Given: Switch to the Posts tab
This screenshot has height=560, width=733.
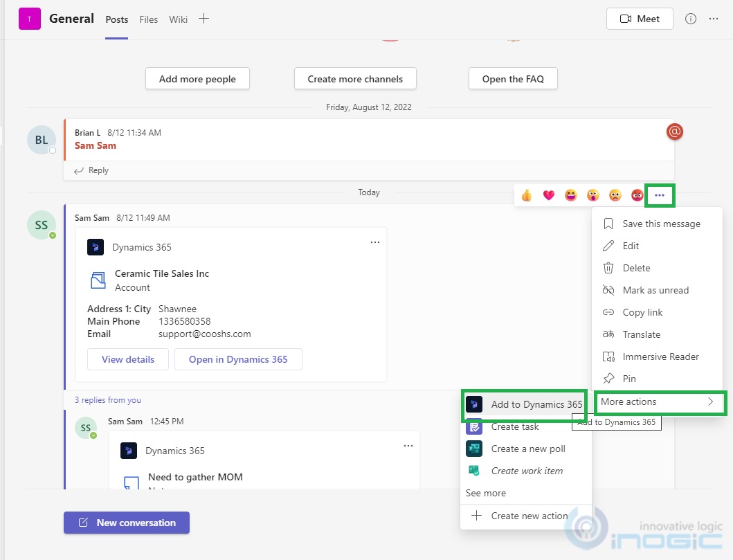Looking at the screenshot, I should click(x=117, y=19).
